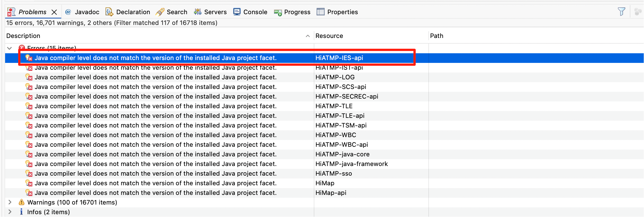Image resolution: width=644 pixels, height=217 pixels.
Task: Expand the Warnings group
Action: coord(10,202)
